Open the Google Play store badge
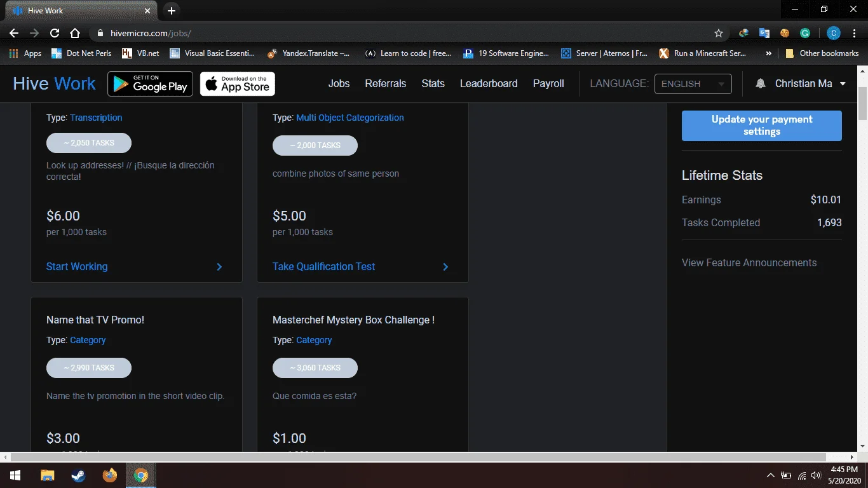This screenshot has height=488, width=868. point(150,84)
